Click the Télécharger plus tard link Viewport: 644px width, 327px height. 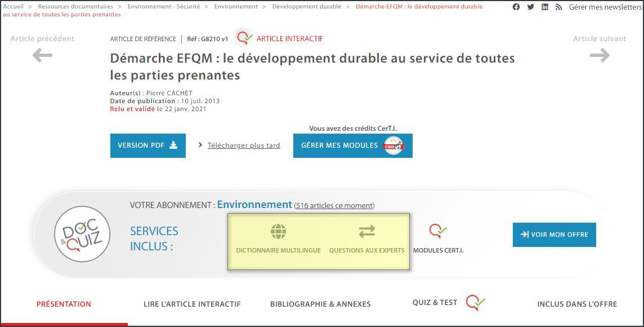(x=243, y=145)
